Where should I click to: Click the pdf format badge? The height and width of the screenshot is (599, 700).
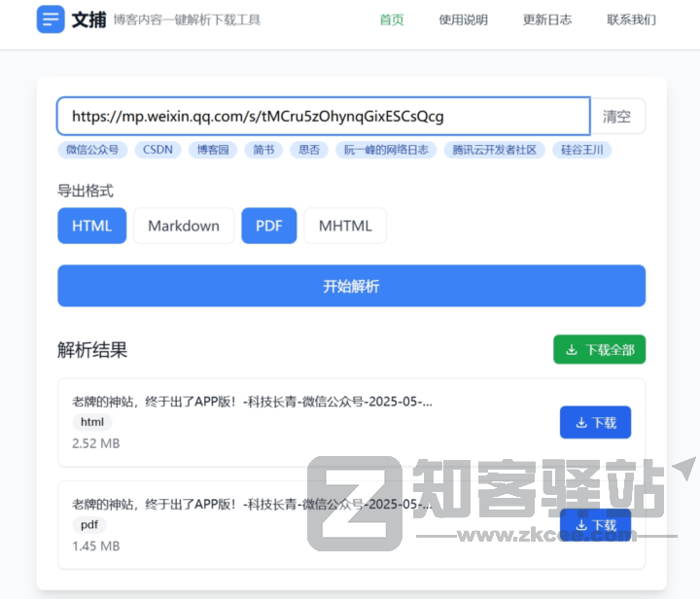coord(89,524)
